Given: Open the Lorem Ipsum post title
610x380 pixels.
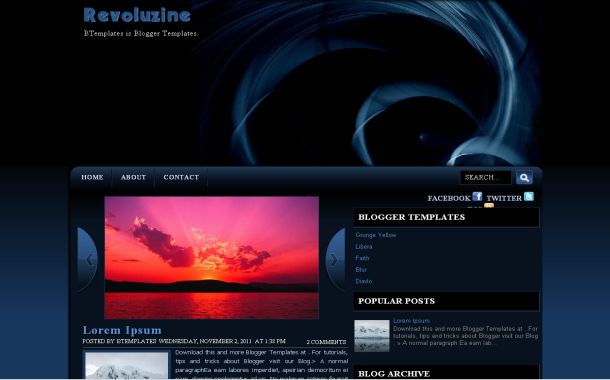Looking at the screenshot, I should pyautogui.click(x=122, y=330).
